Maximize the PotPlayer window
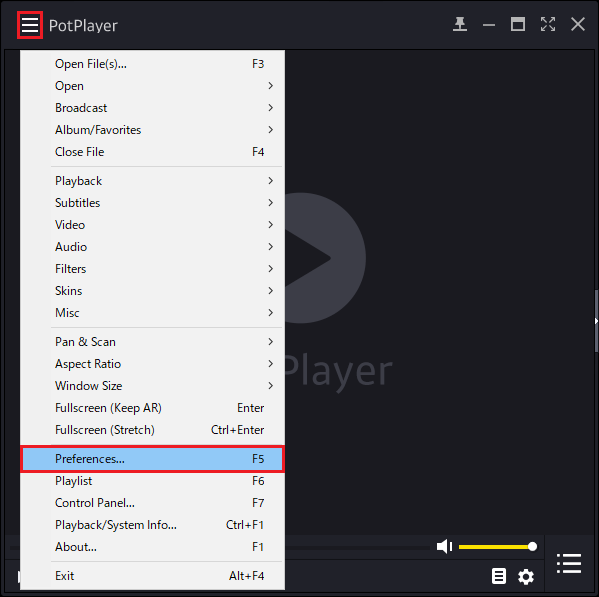Viewport: 599px width, 597px height. pos(518,25)
